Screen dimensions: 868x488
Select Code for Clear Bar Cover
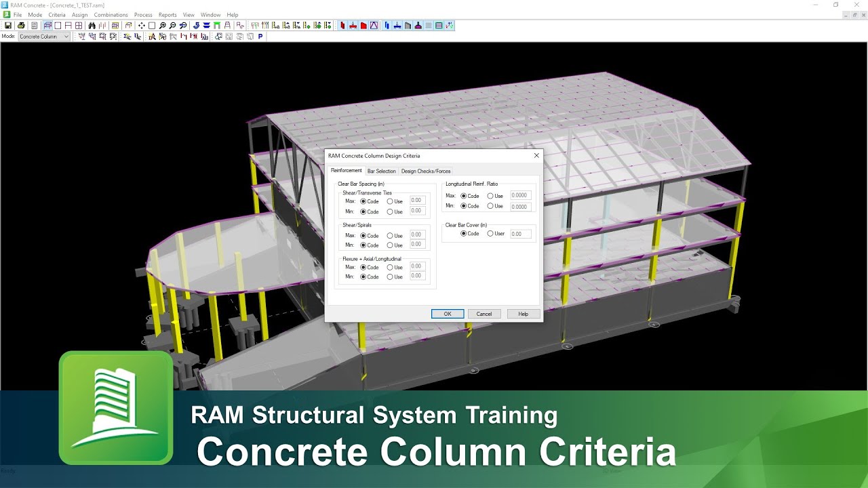tap(470, 234)
